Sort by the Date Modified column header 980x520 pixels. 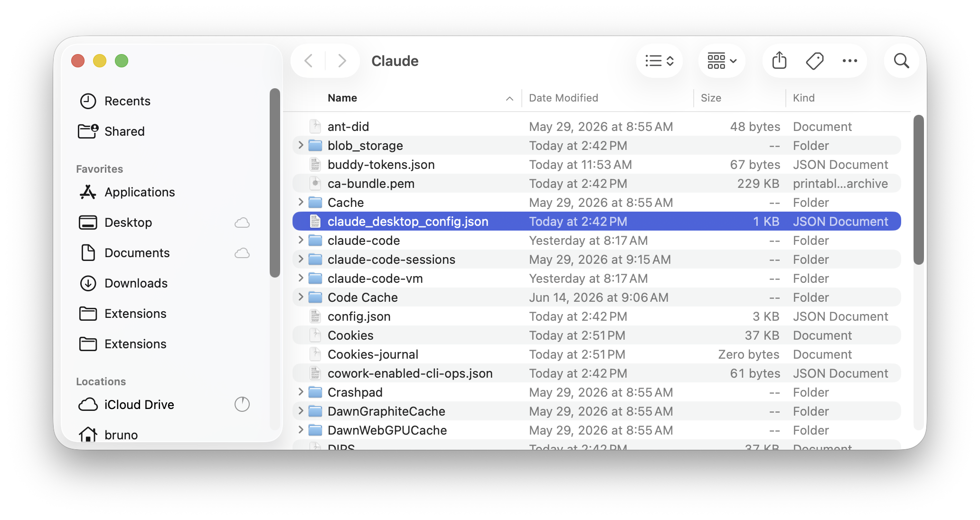click(x=564, y=98)
